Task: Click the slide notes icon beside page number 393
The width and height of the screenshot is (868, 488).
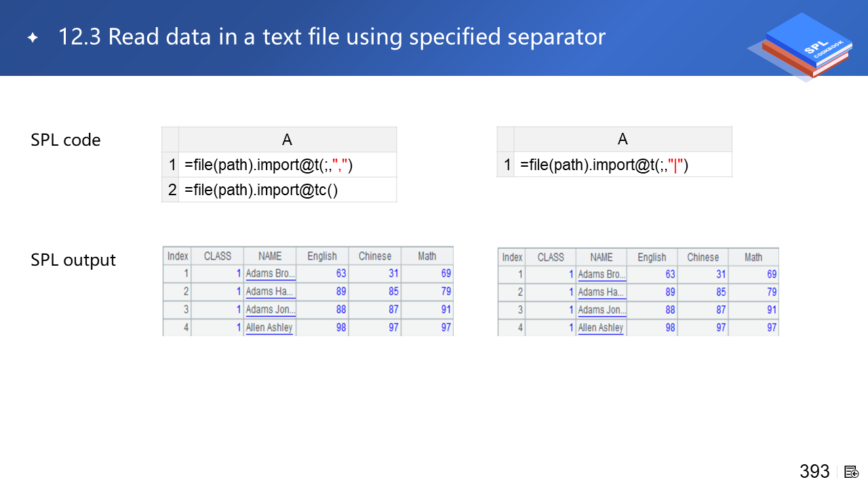Action: click(x=852, y=472)
